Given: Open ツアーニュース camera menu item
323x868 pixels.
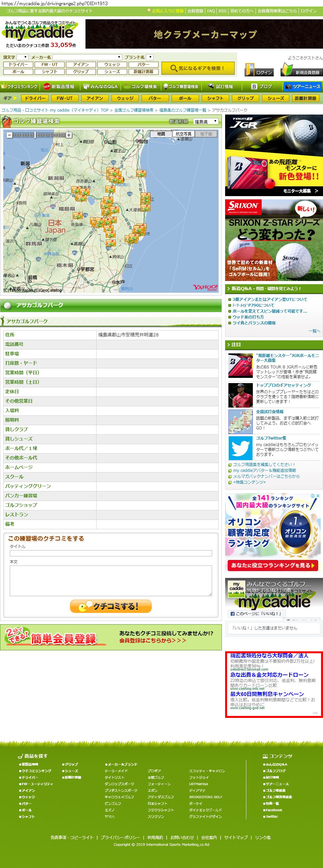Looking at the screenshot, I should tap(302, 86).
